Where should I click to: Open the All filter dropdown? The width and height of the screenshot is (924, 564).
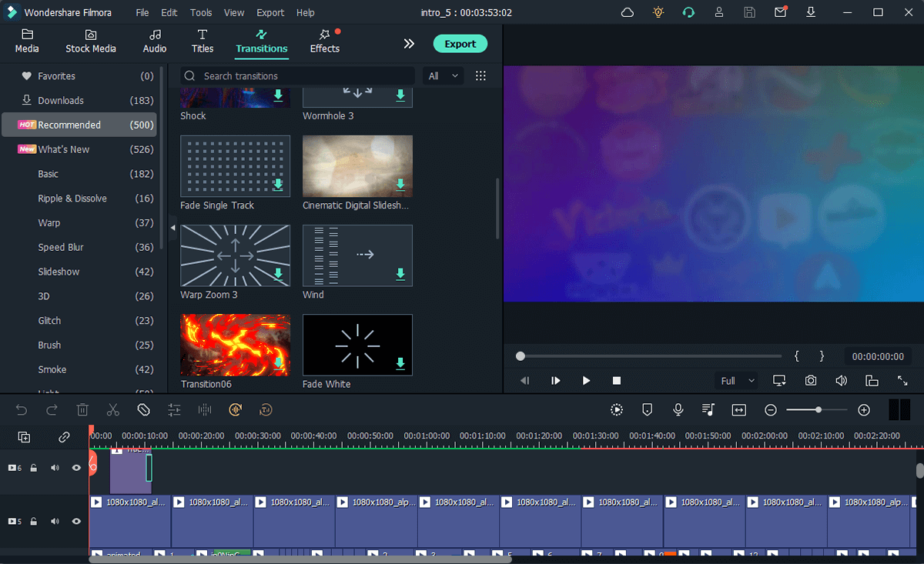[444, 75]
